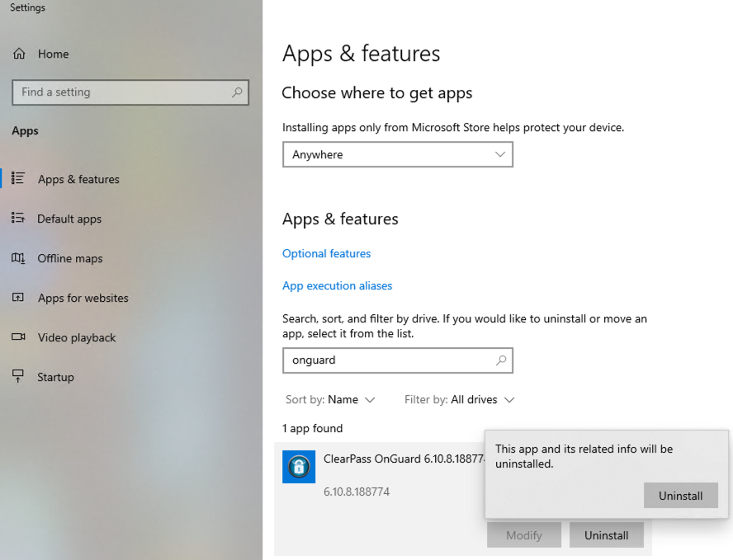The width and height of the screenshot is (733, 560).
Task: Open the Optional features link
Action: click(x=326, y=253)
